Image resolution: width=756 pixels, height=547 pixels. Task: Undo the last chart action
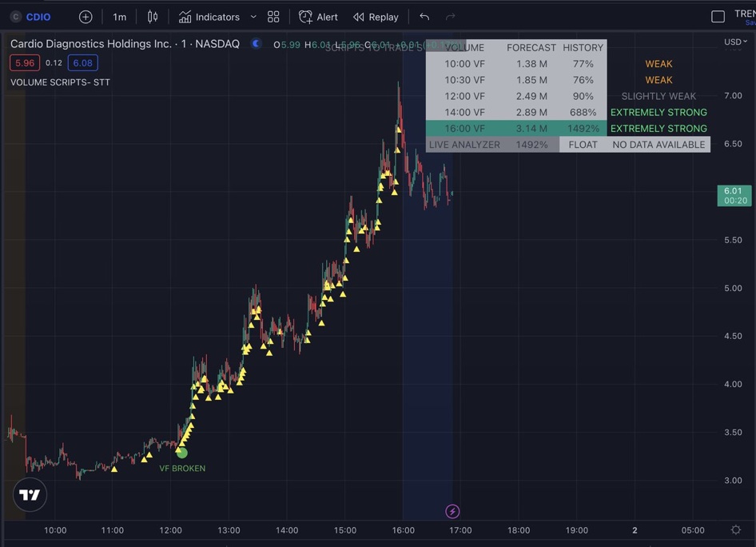424,17
